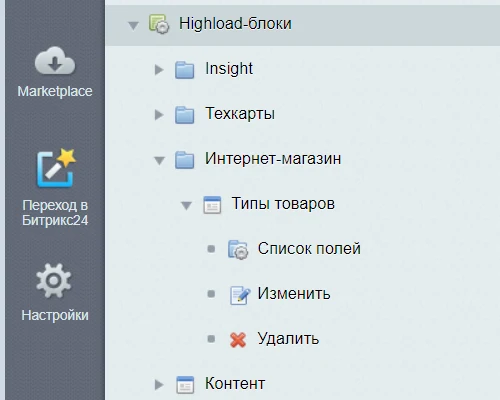Viewport: 500px width, 400px height.
Task: Click the Техкарты folder icon
Action: [184, 115]
